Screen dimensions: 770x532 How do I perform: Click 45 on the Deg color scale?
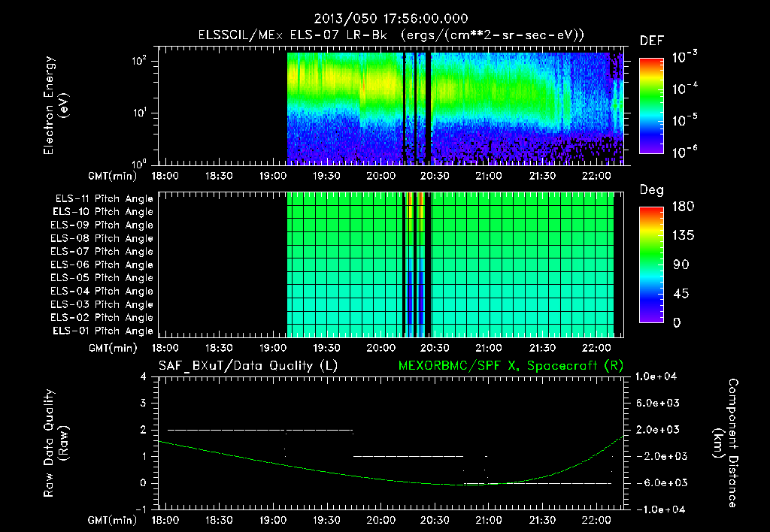point(681,294)
